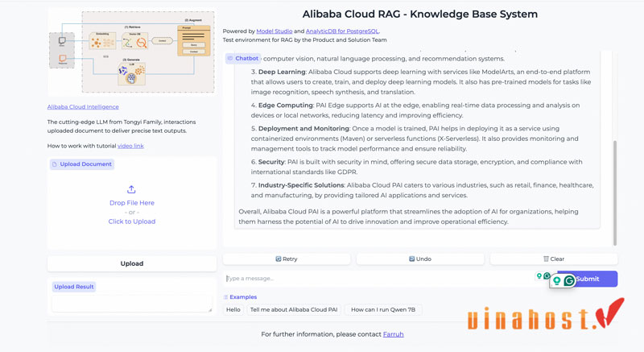
Task: Click the chatbot panel vertical scrollbar
Action: [x=615, y=193]
